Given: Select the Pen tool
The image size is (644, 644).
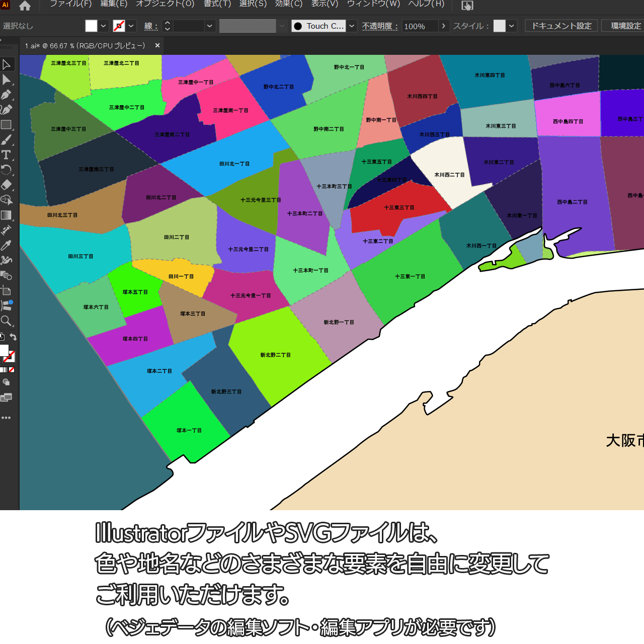Looking at the screenshot, I should pyautogui.click(x=7, y=95).
